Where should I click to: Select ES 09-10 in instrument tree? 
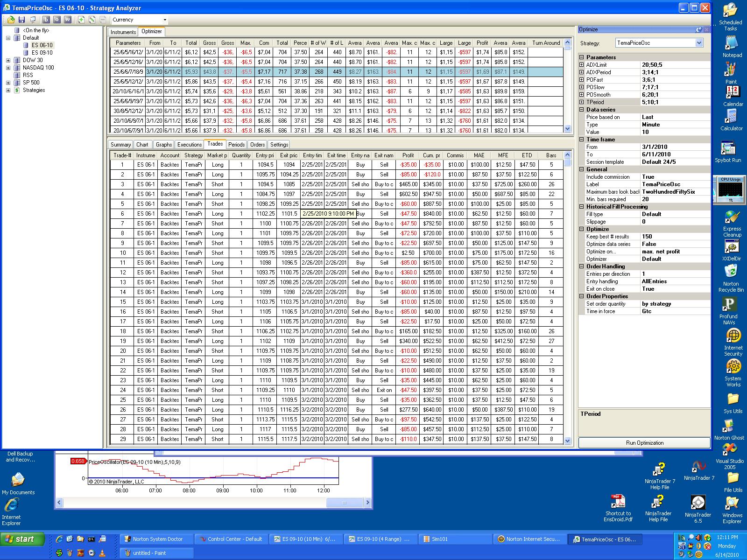(42, 53)
